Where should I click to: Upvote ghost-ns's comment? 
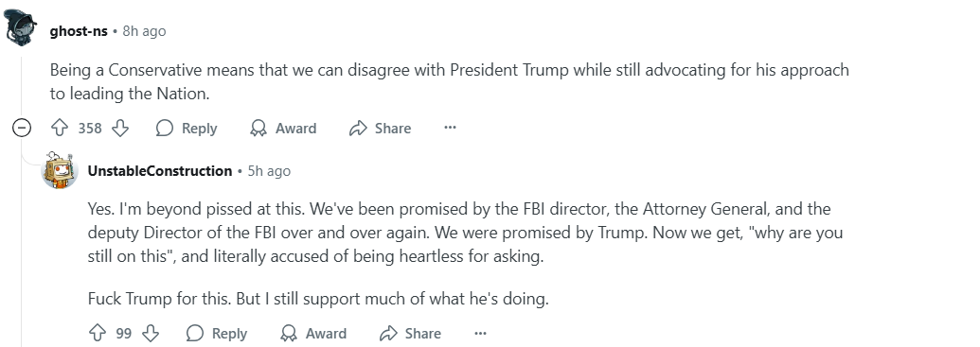(x=60, y=129)
